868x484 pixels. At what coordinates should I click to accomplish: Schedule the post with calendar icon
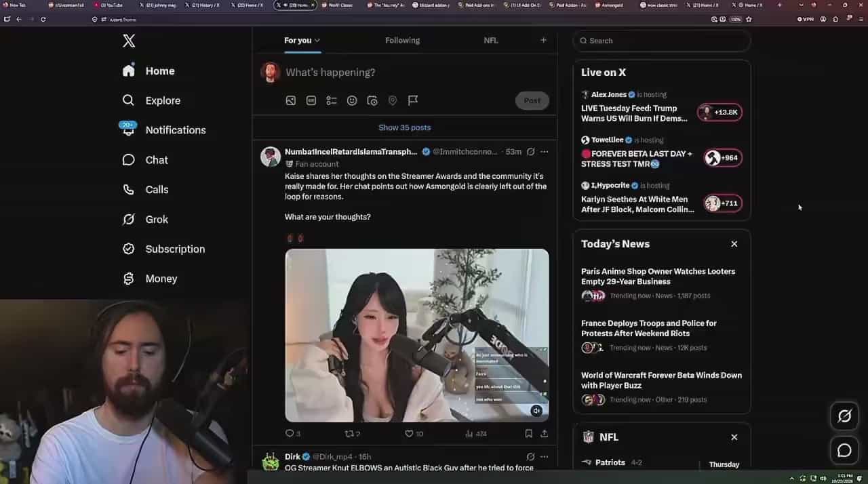tap(372, 100)
